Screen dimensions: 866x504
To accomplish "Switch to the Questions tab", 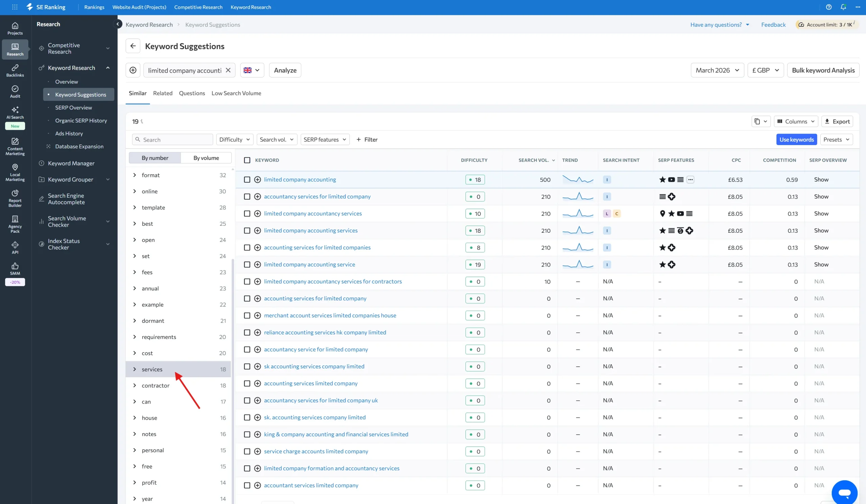I will click(192, 93).
